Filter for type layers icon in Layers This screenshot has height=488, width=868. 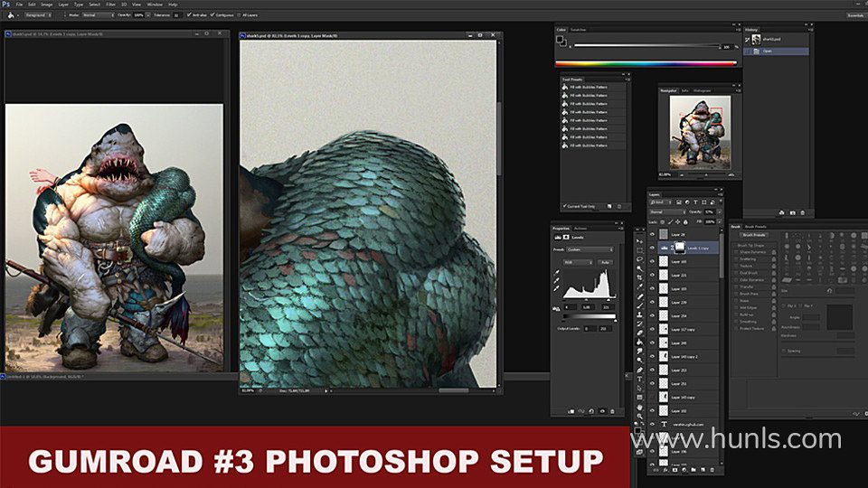point(695,202)
